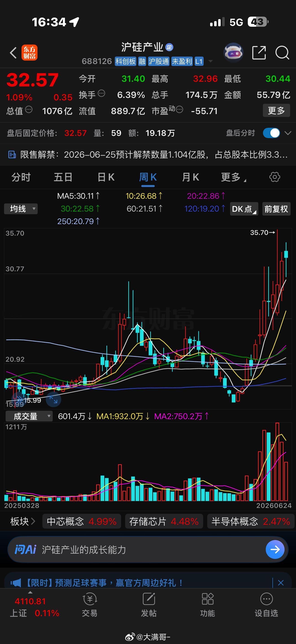Open the Eastmoney logo badge
This screenshot has height=644, width=296.
29,53
